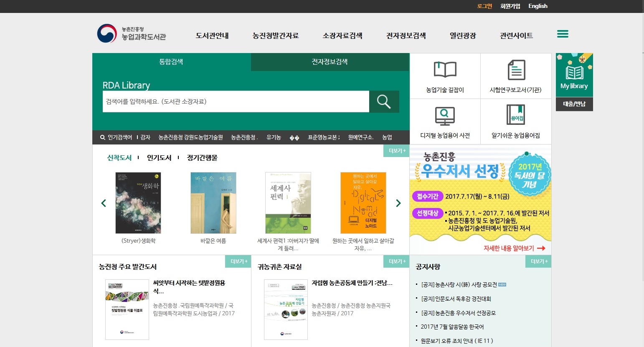Click 회원가입 link

point(510,6)
